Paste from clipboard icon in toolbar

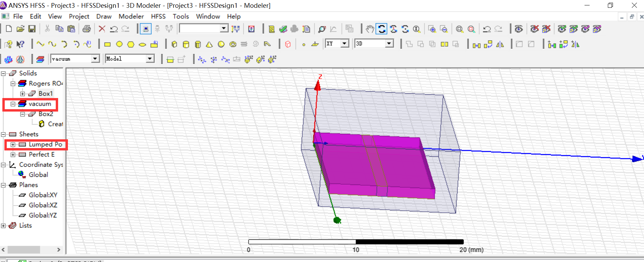[71, 29]
